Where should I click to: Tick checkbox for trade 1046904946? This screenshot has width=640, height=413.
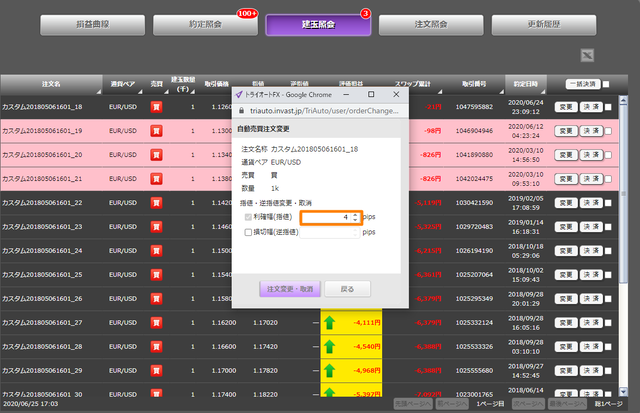[608, 131]
